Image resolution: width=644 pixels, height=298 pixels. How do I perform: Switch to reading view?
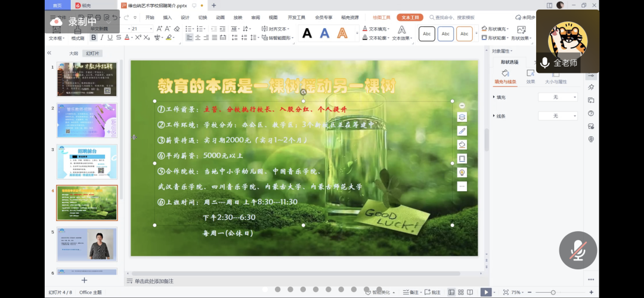click(470, 292)
